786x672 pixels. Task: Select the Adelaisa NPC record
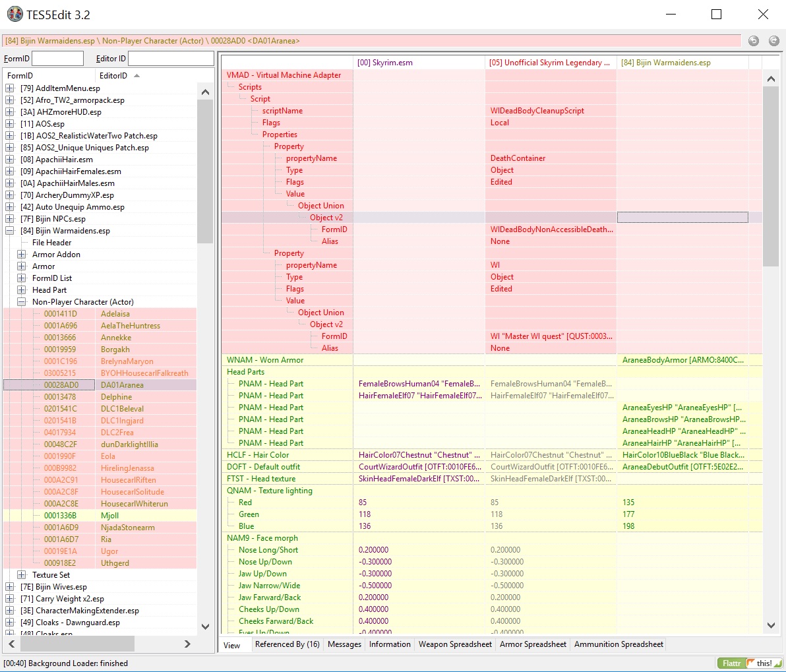[100, 314]
